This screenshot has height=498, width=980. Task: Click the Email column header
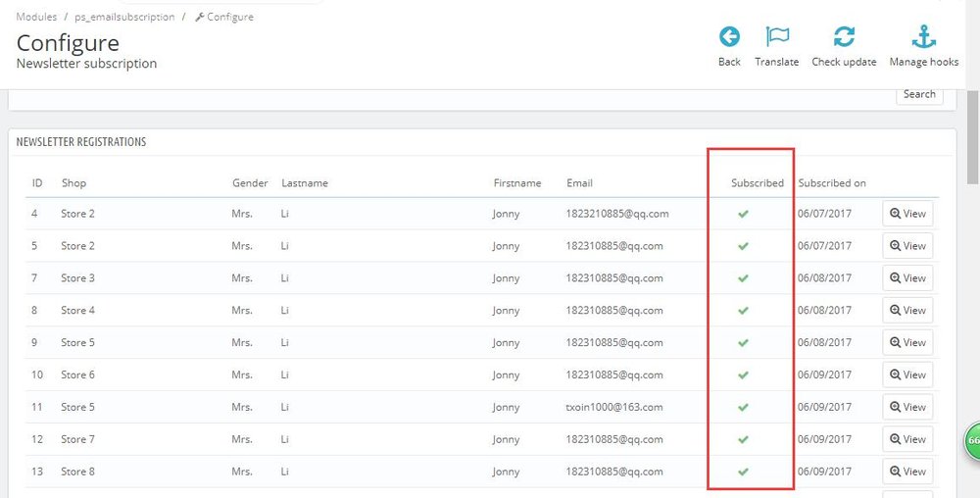579,183
